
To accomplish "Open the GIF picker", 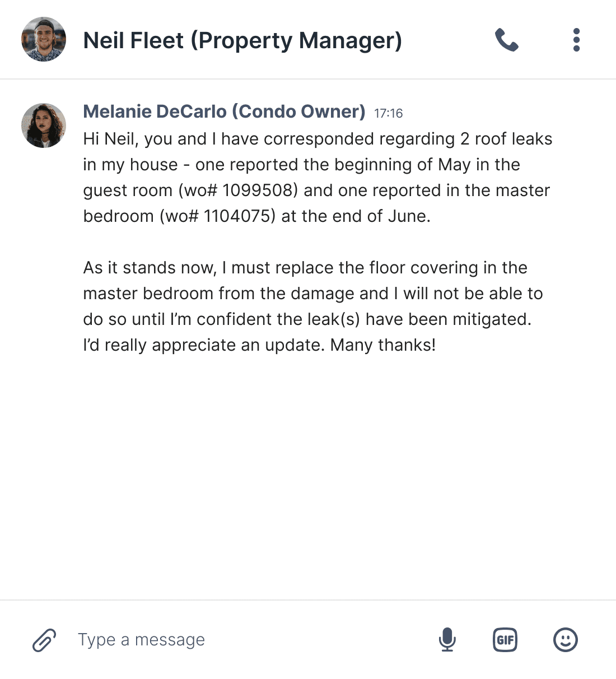I will pyautogui.click(x=505, y=640).
